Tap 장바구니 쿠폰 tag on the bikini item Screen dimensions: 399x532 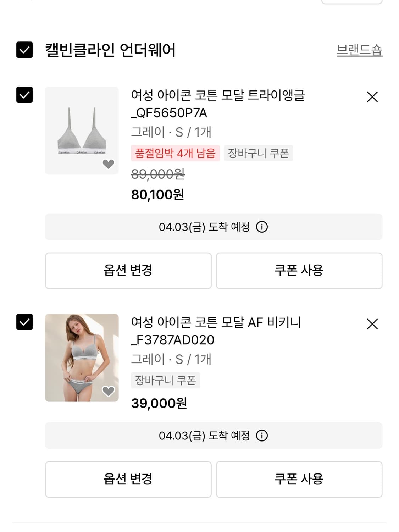[165, 380]
